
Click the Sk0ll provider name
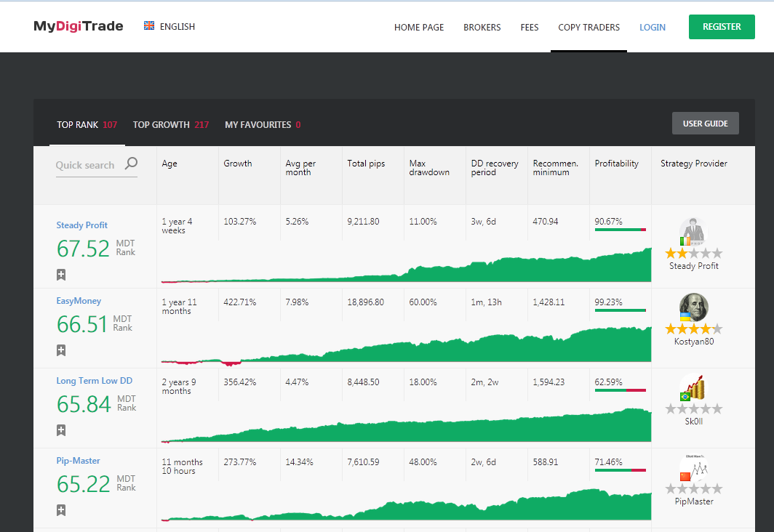coord(694,421)
